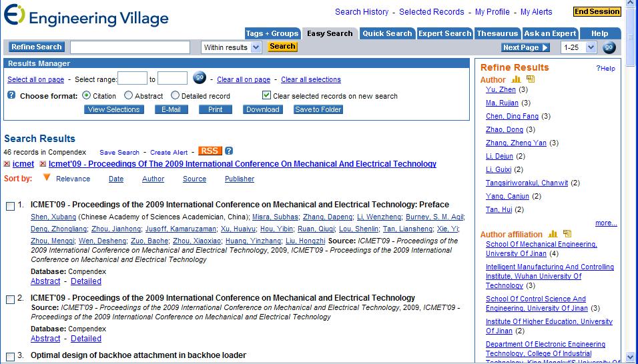This screenshot has width=638, height=364.
Task: Click the Download button
Action: click(262, 109)
